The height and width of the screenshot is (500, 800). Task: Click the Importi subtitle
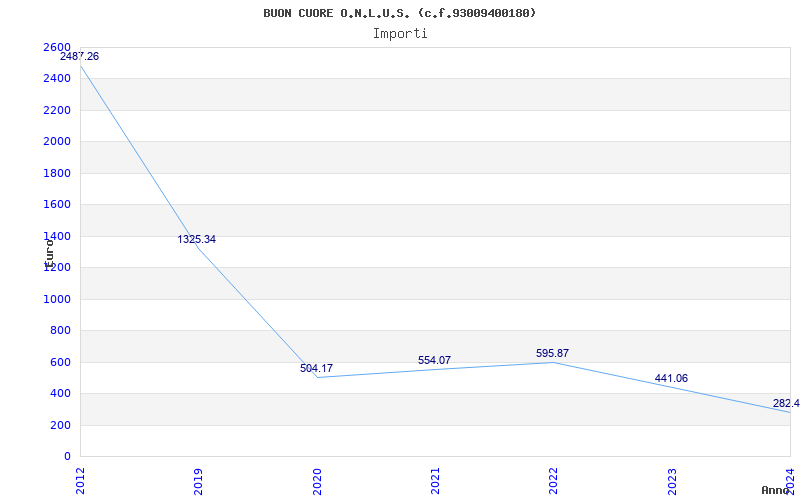[400, 34]
